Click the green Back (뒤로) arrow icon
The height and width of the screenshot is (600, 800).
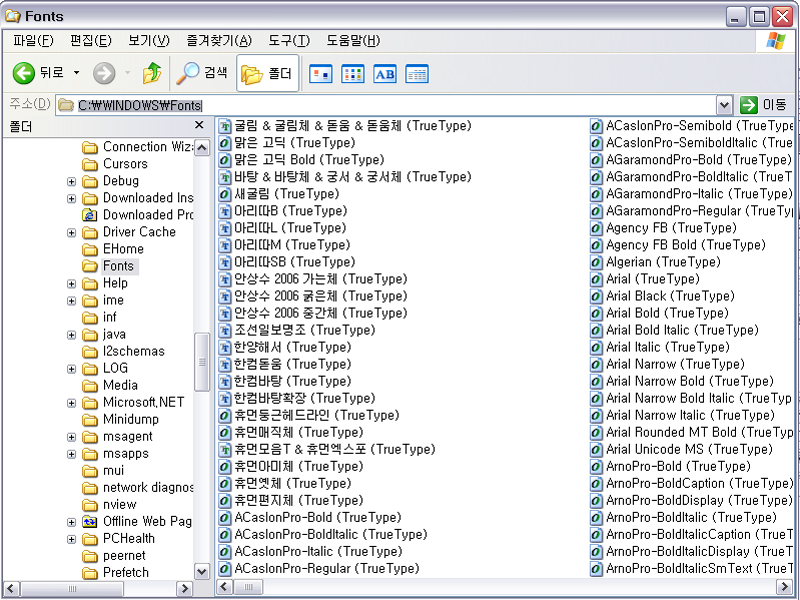(x=23, y=73)
